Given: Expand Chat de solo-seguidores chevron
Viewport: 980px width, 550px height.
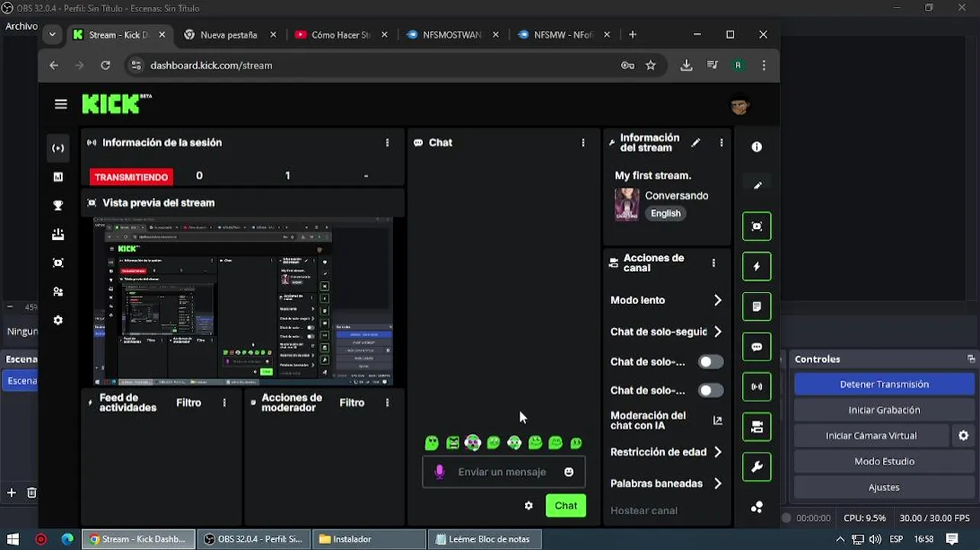Looking at the screenshot, I should click(x=717, y=332).
